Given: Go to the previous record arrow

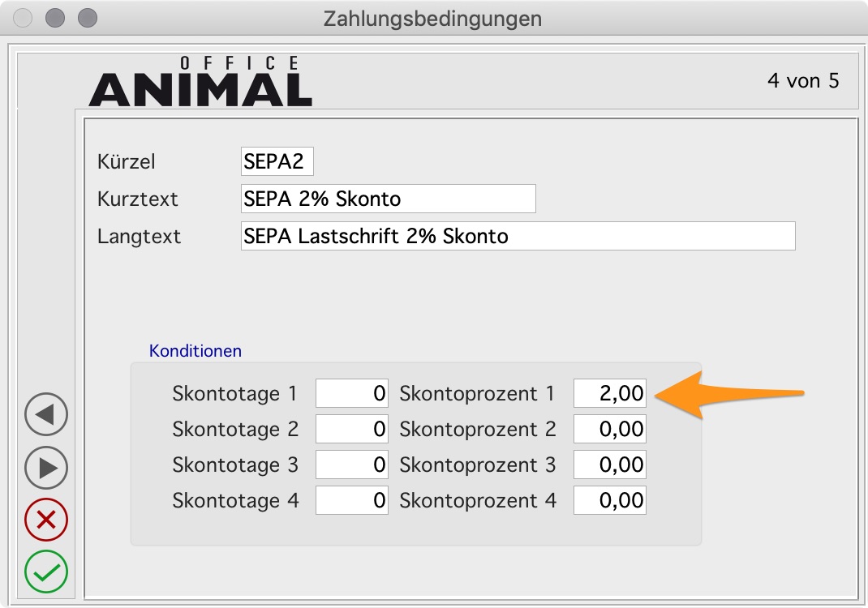Looking at the screenshot, I should point(46,415).
